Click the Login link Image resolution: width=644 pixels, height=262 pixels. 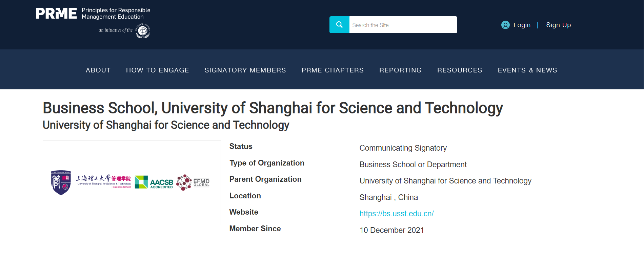tap(522, 25)
